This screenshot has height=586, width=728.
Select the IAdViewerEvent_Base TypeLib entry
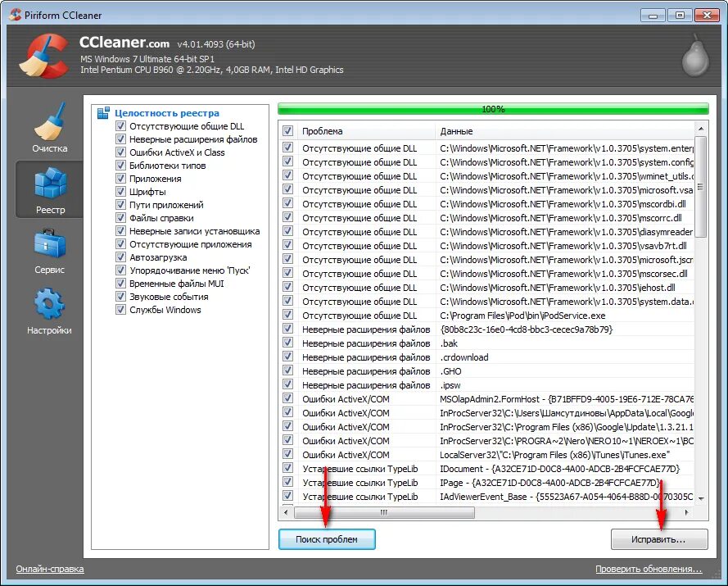click(486, 497)
